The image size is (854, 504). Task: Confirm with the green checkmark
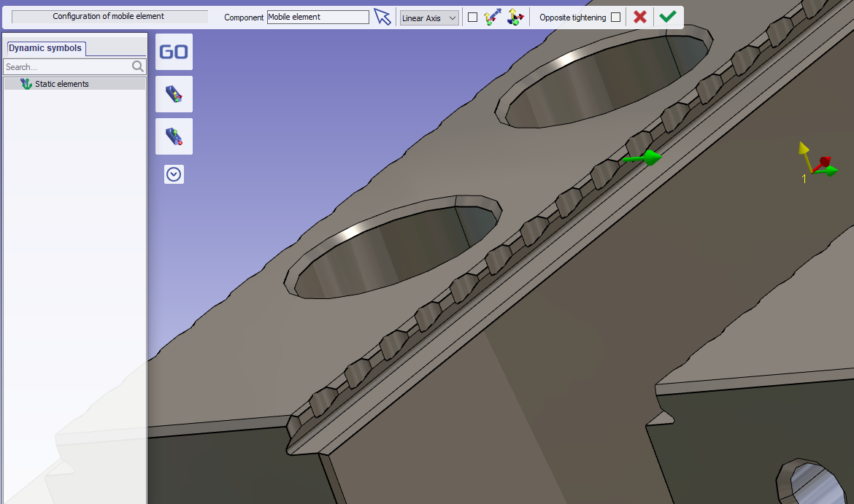coord(667,17)
